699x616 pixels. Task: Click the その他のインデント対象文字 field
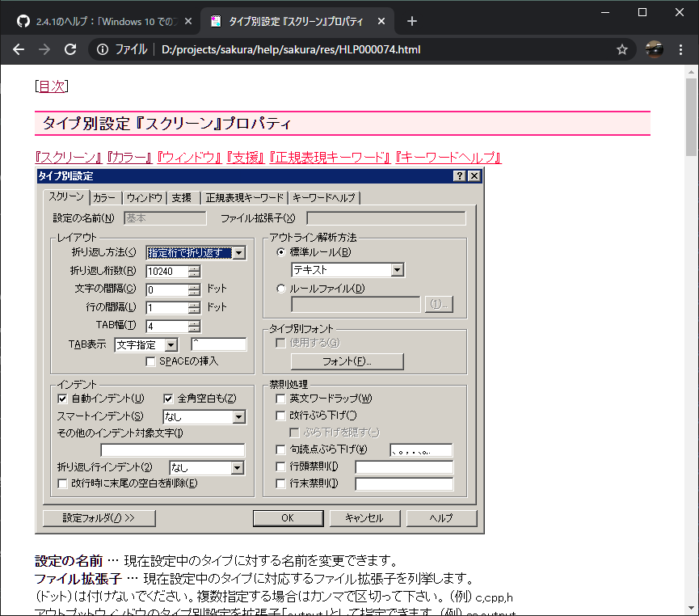[x=173, y=450]
